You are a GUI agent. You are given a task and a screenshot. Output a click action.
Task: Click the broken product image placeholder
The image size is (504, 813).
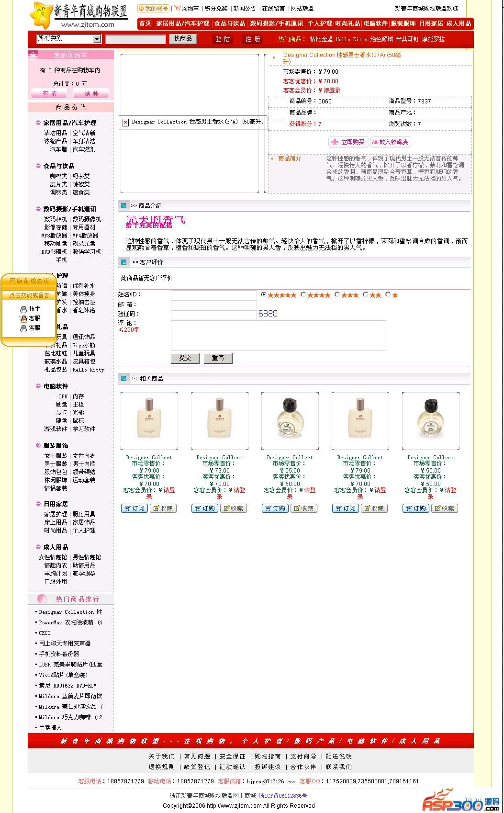(x=125, y=123)
